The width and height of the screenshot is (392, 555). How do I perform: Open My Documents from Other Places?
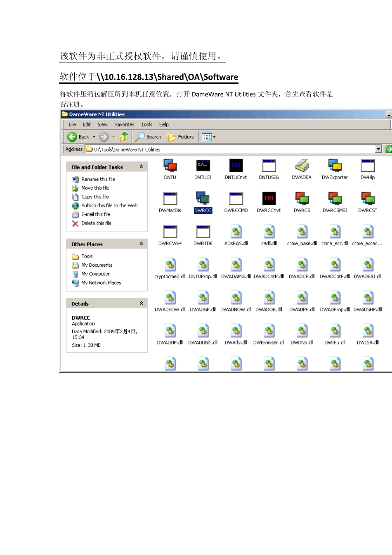coord(97,265)
